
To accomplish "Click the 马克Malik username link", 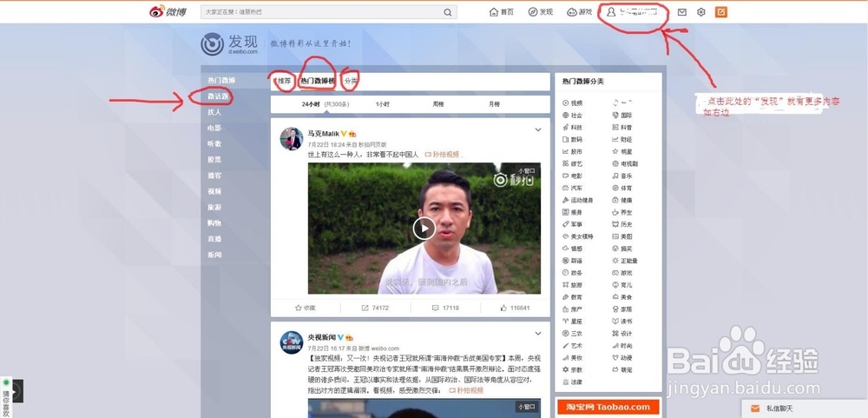I will coord(323,134).
